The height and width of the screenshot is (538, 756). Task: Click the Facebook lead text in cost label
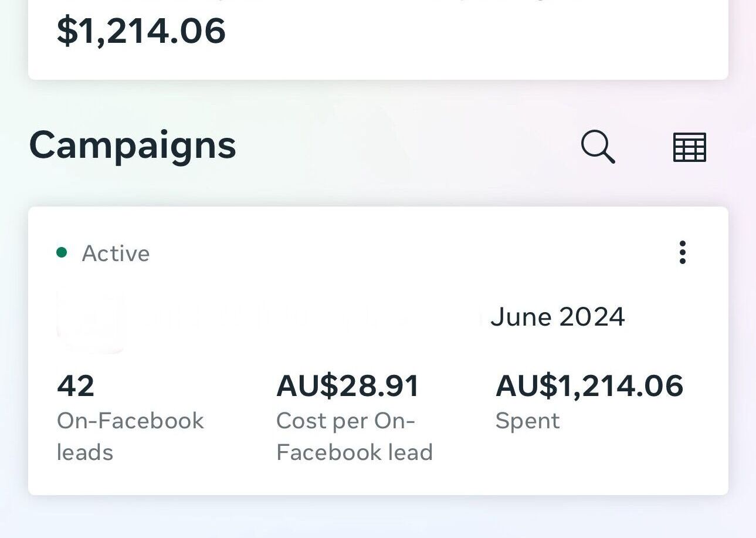click(354, 452)
